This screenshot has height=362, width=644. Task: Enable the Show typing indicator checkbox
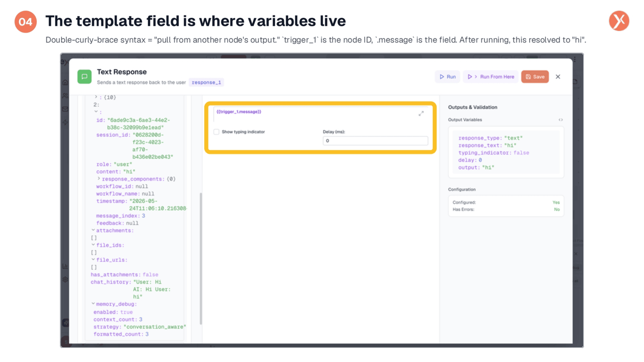217,132
